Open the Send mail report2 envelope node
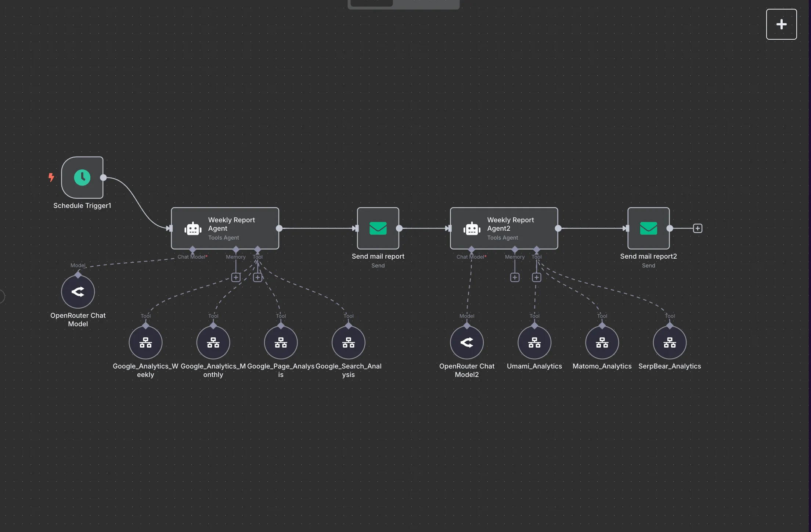 click(x=648, y=228)
